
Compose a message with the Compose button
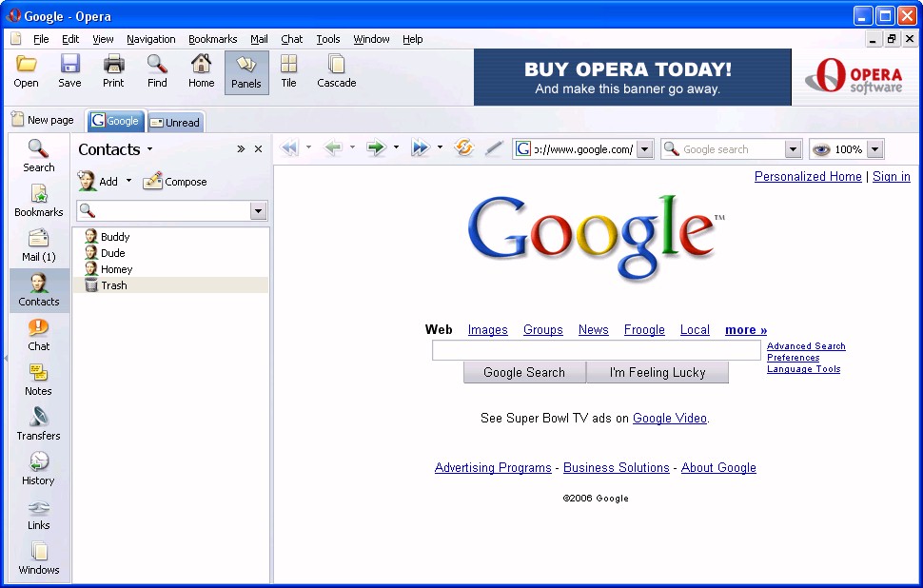click(x=175, y=182)
